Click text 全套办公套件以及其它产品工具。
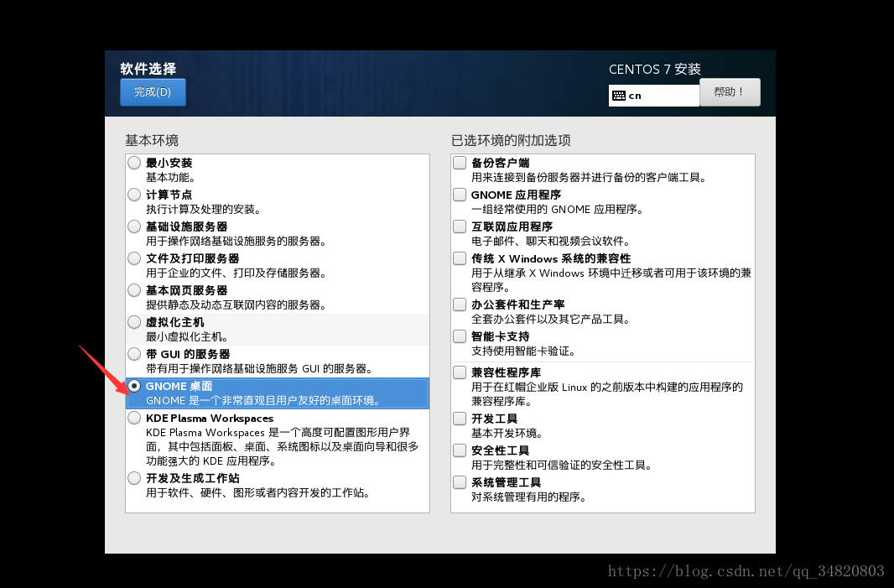 click(x=550, y=320)
